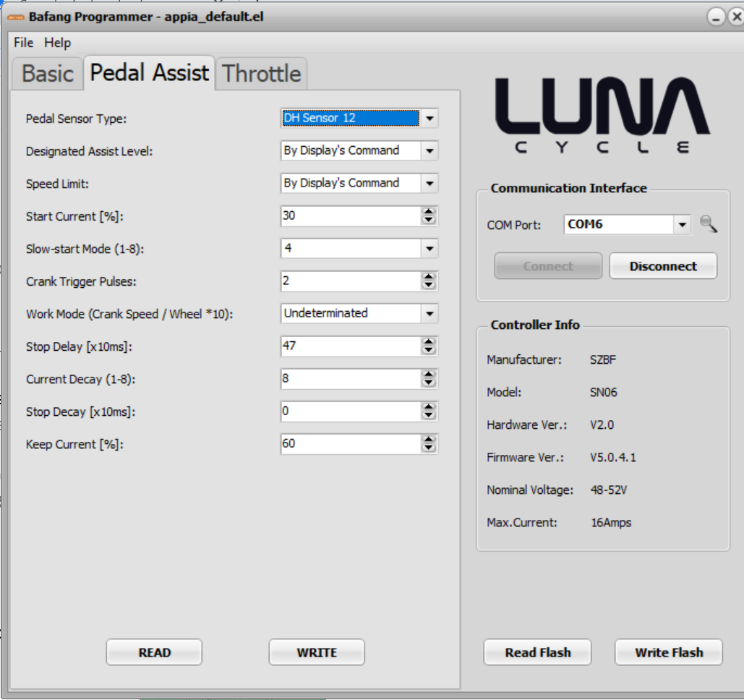744x700 pixels.
Task: Open the Work Mode dropdown
Action: [x=429, y=313]
